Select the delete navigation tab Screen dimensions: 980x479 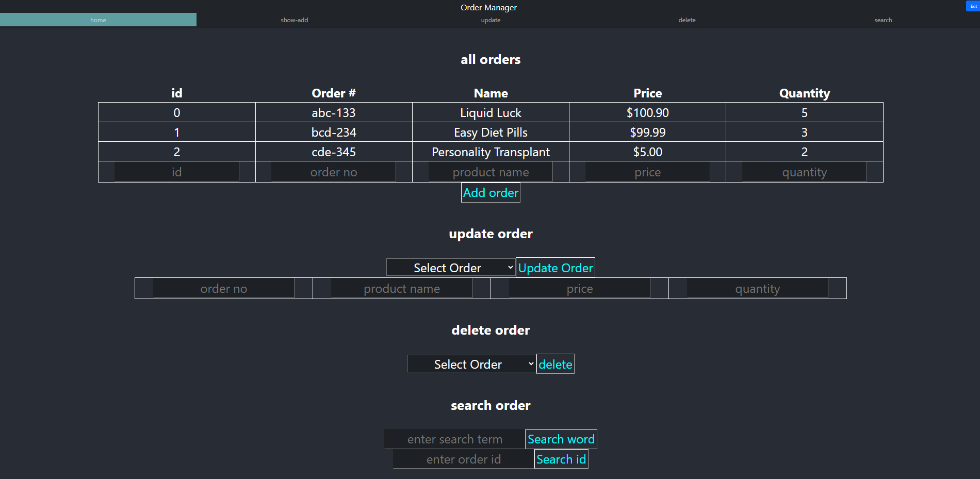click(687, 20)
